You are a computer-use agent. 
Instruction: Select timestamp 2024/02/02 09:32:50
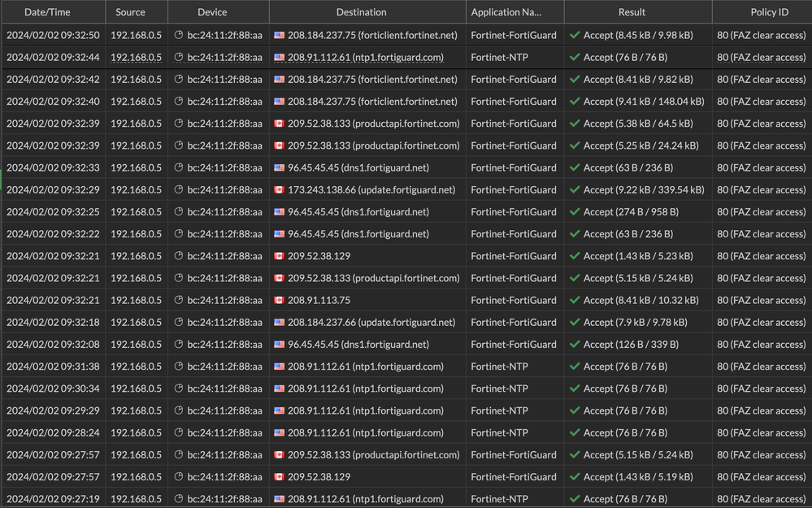coord(53,35)
